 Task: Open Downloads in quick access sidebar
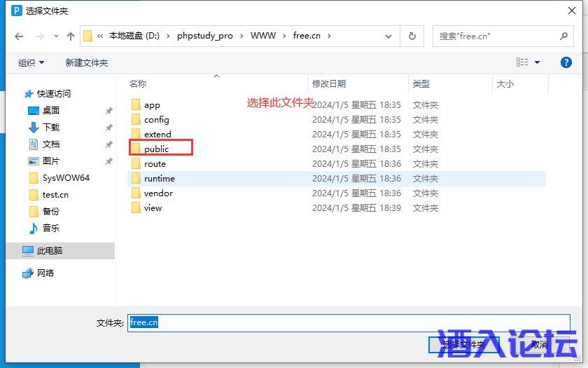[x=50, y=127]
